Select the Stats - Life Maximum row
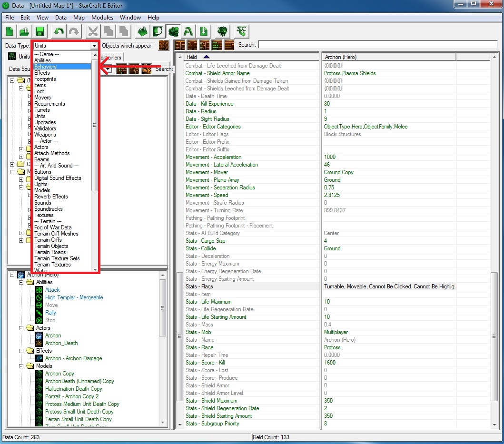Image resolution: width=504 pixels, height=444 pixels. tap(208, 302)
